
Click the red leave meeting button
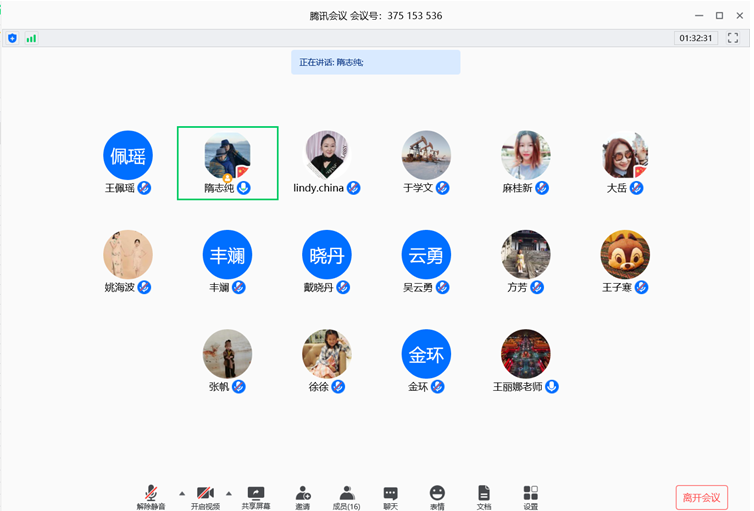701,497
